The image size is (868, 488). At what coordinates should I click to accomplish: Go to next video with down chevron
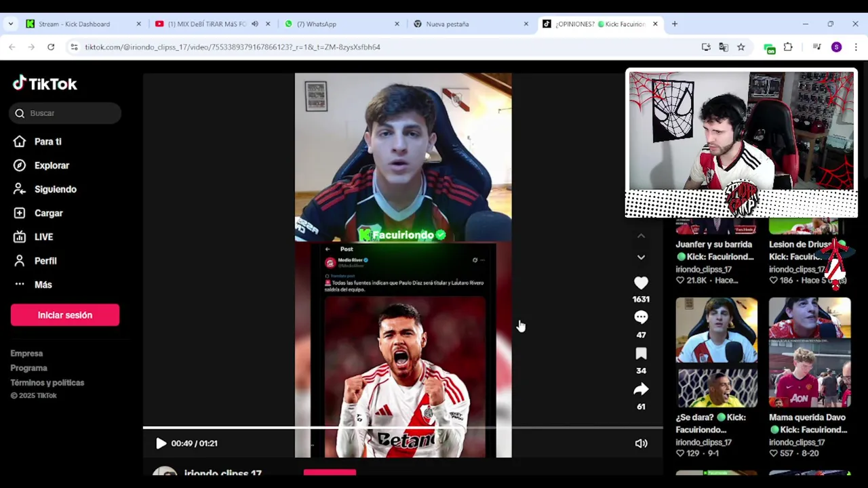(x=641, y=257)
